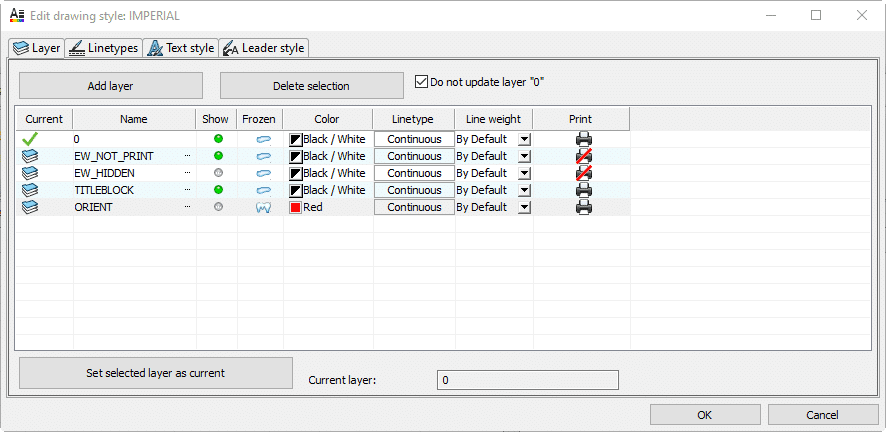
Task: Click Set selected layer as current
Action: (x=155, y=373)
